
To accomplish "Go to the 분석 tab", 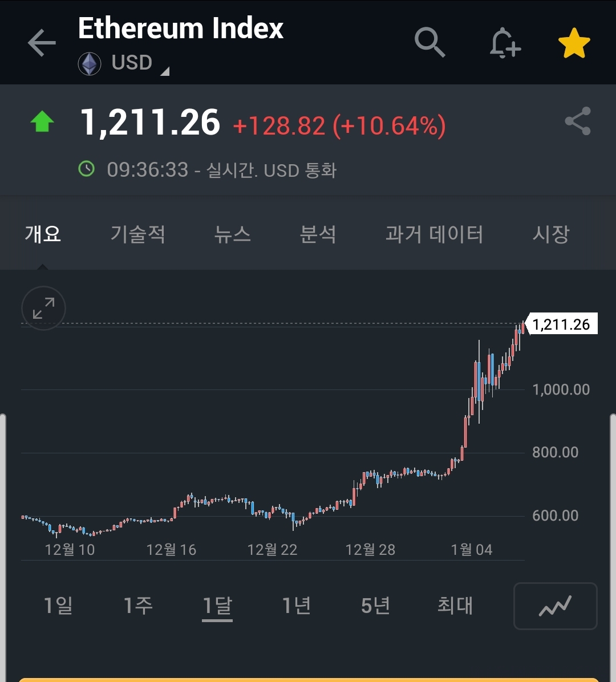I will (x=318, y=234).
